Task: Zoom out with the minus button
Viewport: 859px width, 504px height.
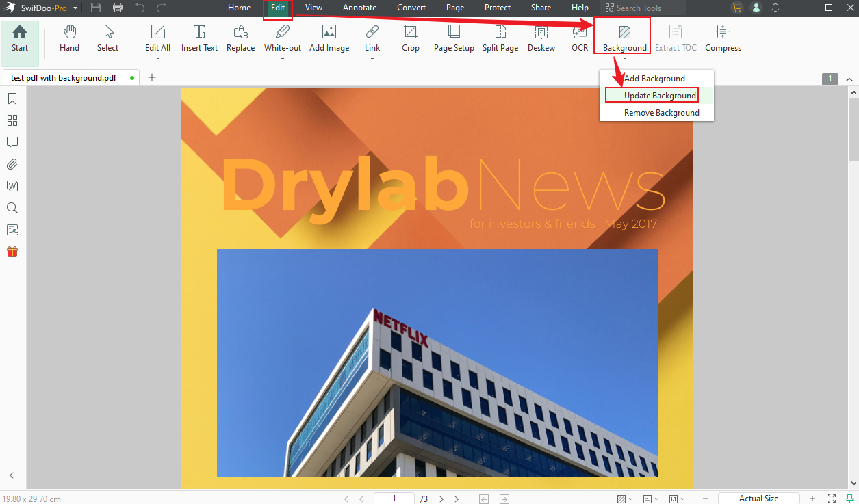Action: (706, 499)
